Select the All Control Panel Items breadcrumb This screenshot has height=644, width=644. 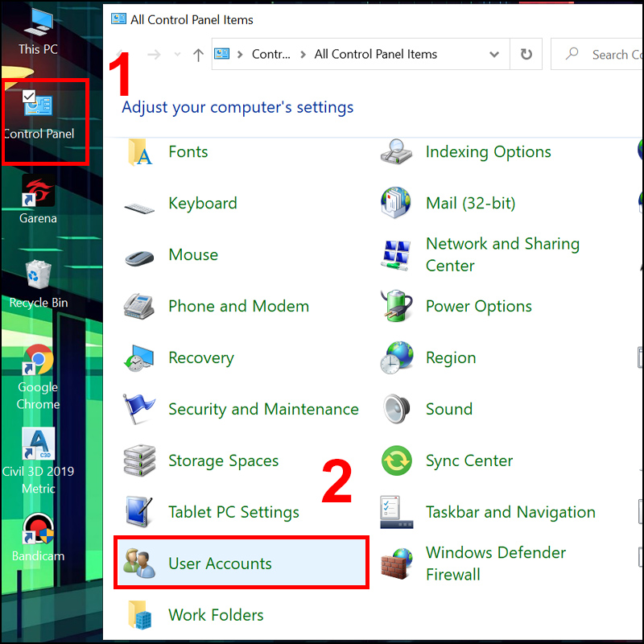[375, 54]
